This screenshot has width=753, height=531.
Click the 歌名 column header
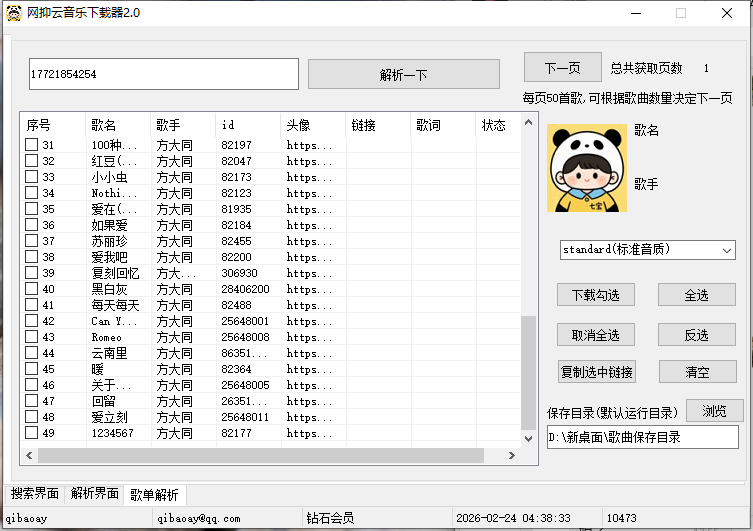point(118,125)
